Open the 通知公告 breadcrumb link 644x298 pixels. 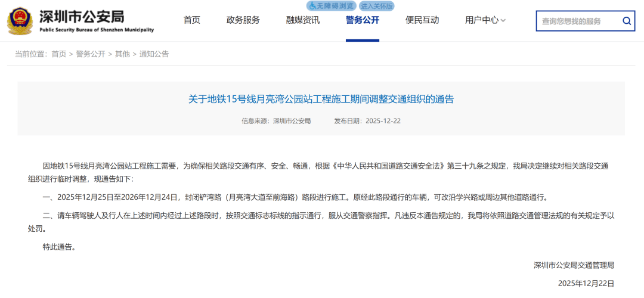[x=154, y=54]
